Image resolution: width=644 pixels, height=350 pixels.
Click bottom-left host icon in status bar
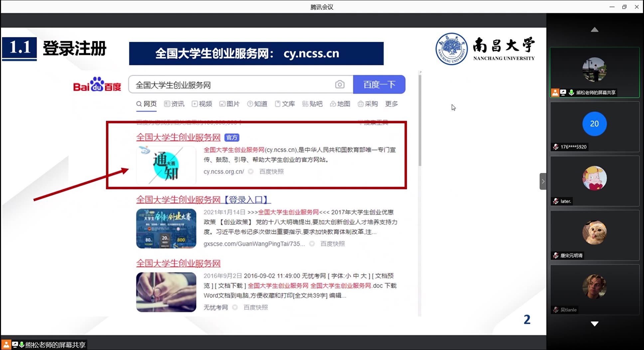click(6, 345)
